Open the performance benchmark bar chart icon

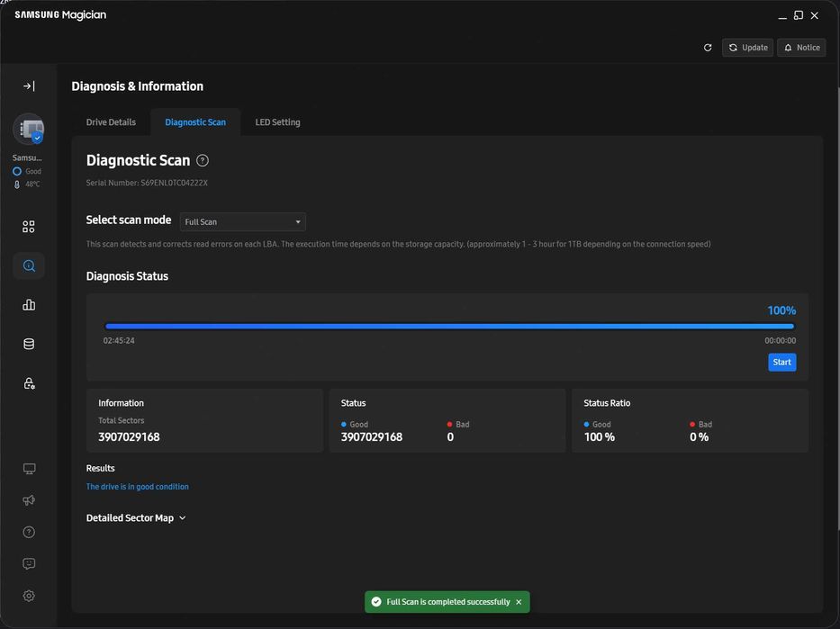tap(29, 305)
